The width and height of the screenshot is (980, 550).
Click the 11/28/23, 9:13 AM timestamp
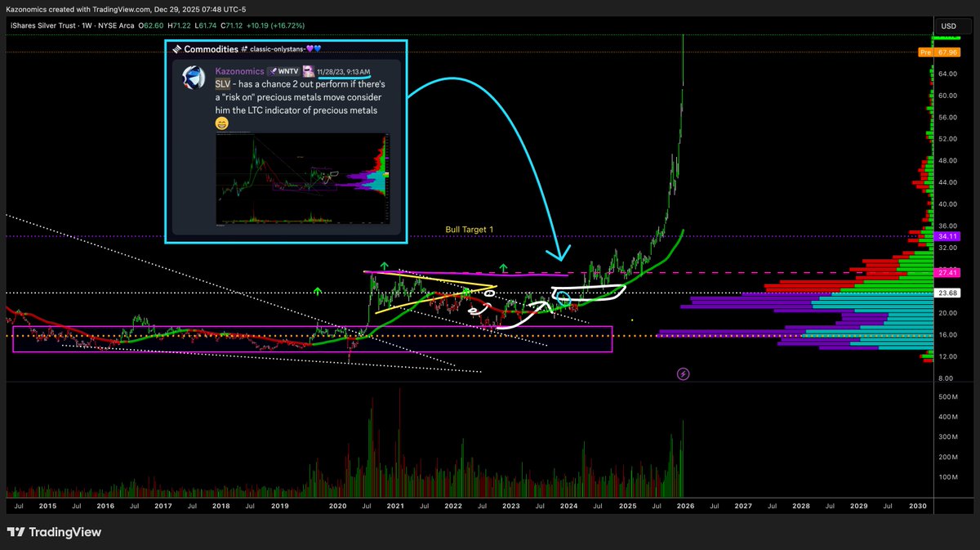345,72
